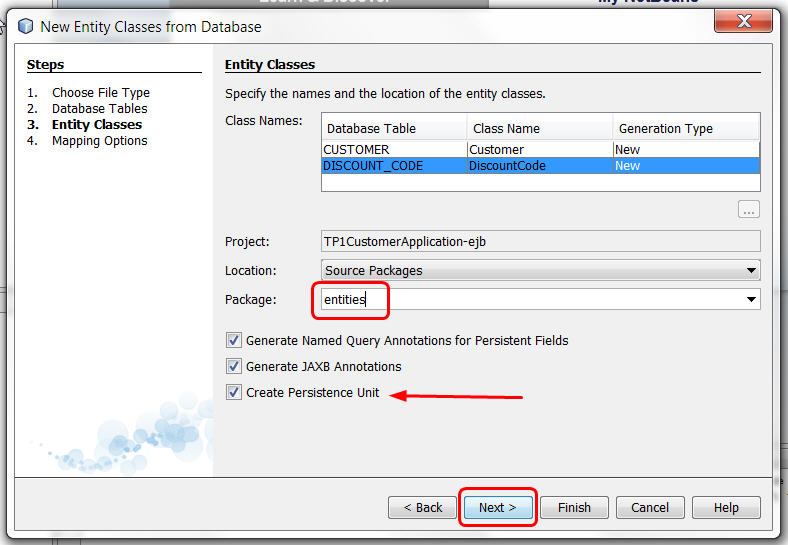The width and height of the screenshot is (788, 545).
Task: Click the Project field TP1CustomerApplication-ejb
Action: 540,242
